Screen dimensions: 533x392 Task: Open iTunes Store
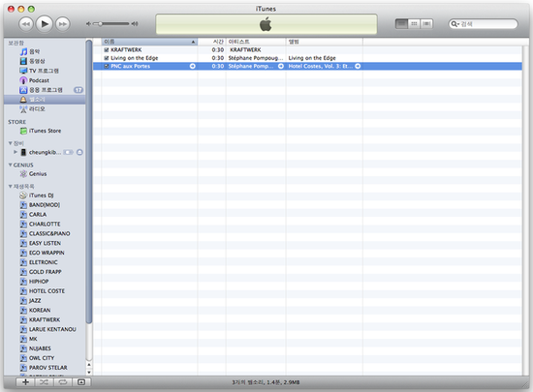tap(45, 131)
